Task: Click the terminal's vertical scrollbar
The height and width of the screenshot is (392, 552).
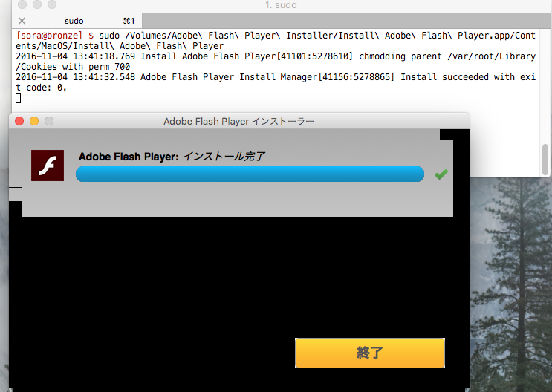Action: pyautogui.click(x=545, y=157)
